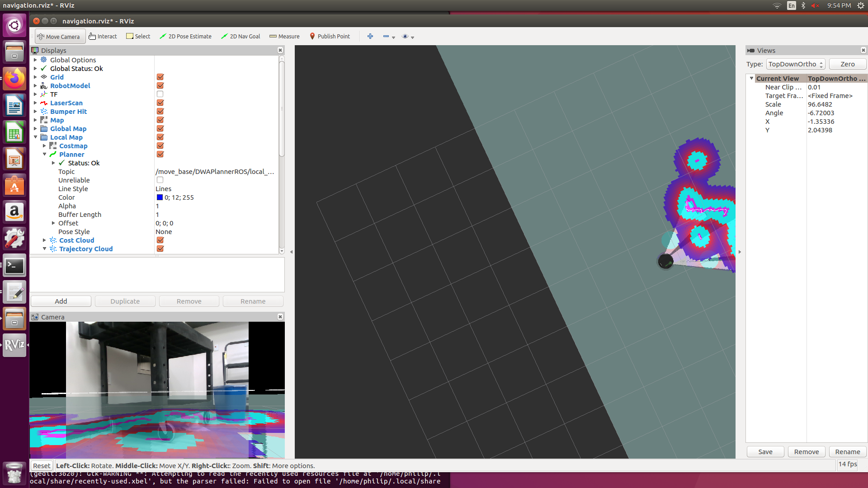Collapse the right panel arrow handle
This screenshot has width=868, height=488.
point(740,252)
